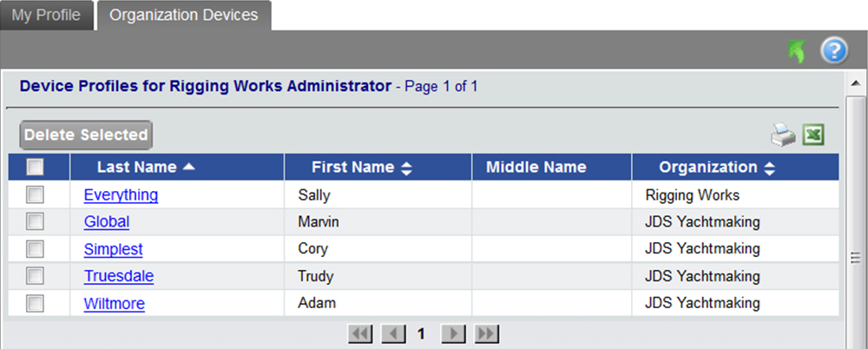
Task: Check the box for Everything row
Action: pos(36,194)
